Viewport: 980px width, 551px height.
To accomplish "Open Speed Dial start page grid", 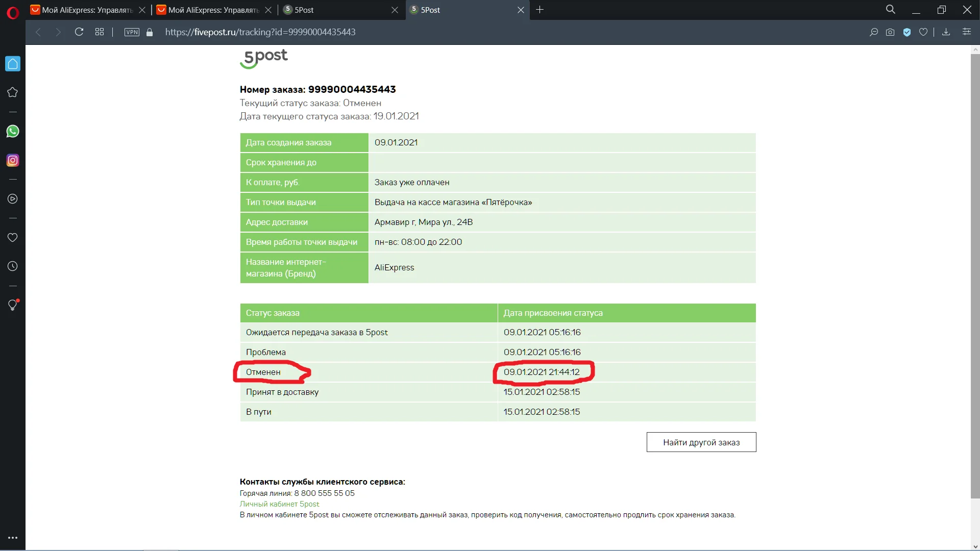I will [100, 32].
